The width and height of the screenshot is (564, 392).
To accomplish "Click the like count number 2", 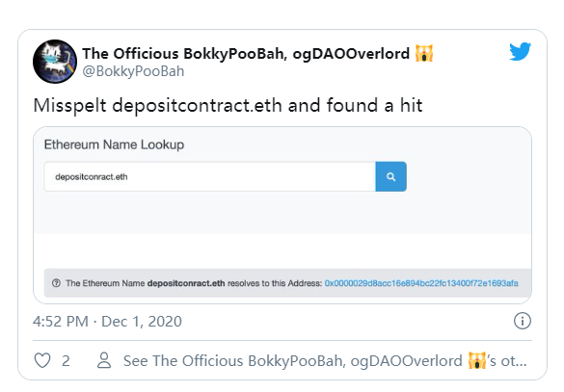I will [x=66, y=361].
